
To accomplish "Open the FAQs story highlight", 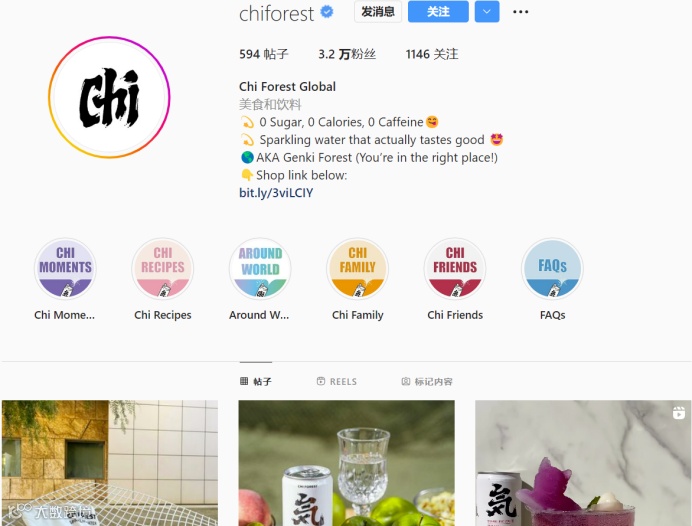I will point(552,269).
